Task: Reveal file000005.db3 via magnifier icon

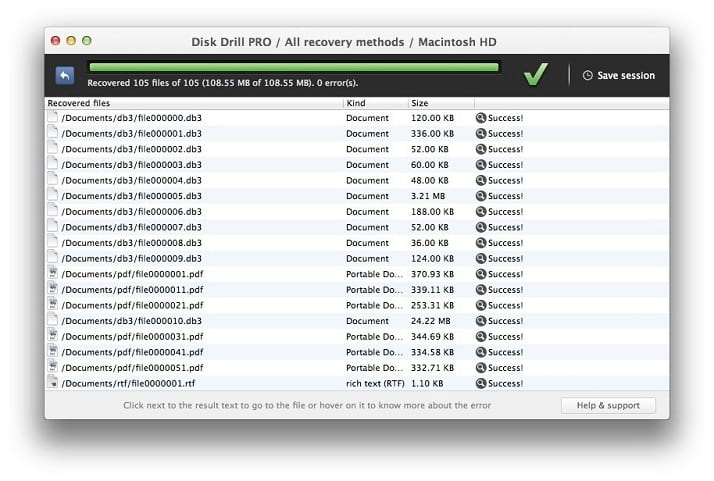Action: click(x=481, y=196)
